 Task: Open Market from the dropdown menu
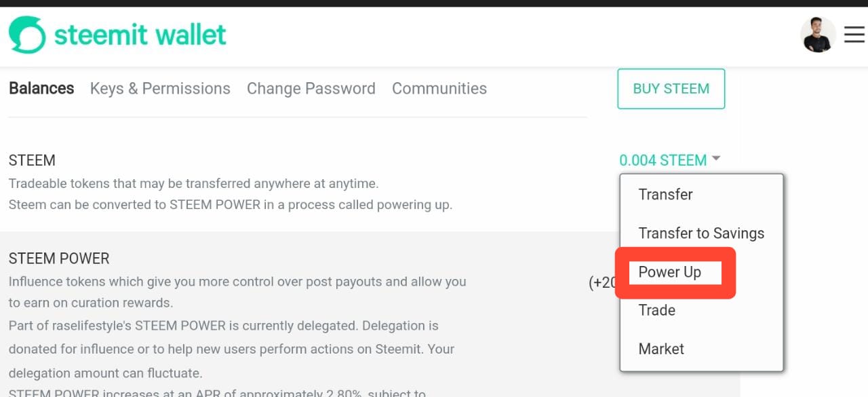click(x=661, y=349)
